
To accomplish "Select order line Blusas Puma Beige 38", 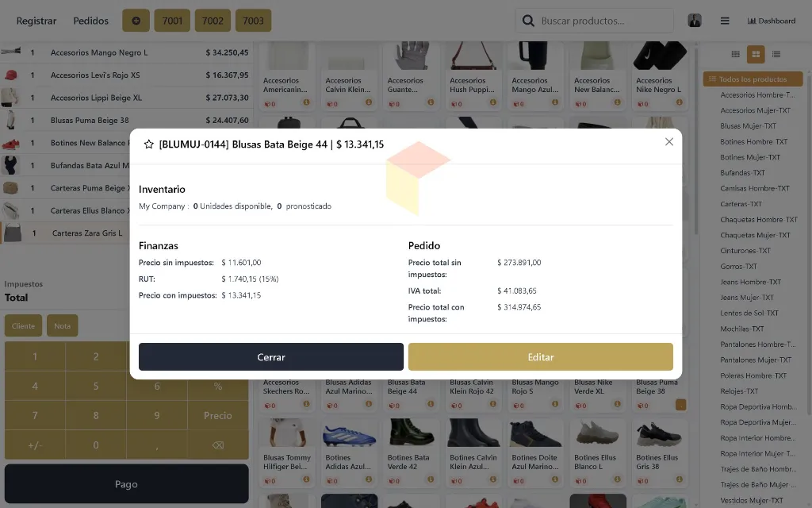I will 126,121.
